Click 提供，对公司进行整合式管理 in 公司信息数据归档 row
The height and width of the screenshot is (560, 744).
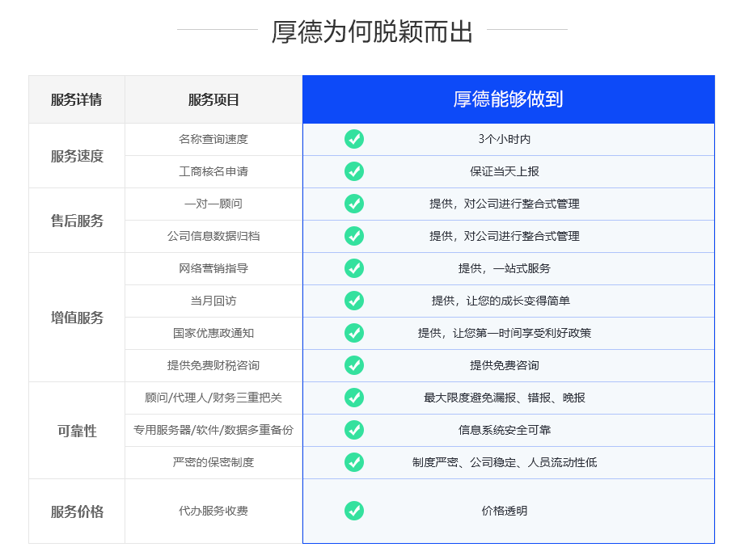coord(505,236)
